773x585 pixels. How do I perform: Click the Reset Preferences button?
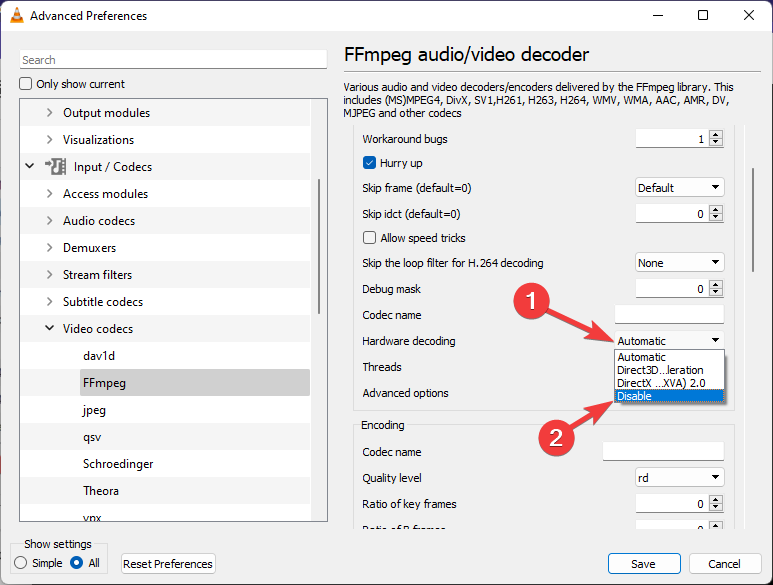(168, 563)
